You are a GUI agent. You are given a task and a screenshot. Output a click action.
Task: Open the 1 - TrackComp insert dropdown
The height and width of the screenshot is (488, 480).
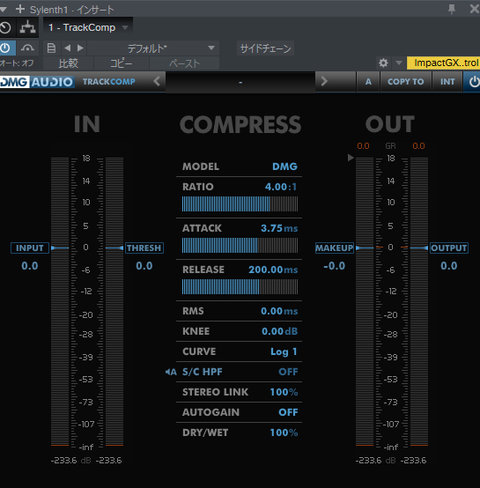88,28
